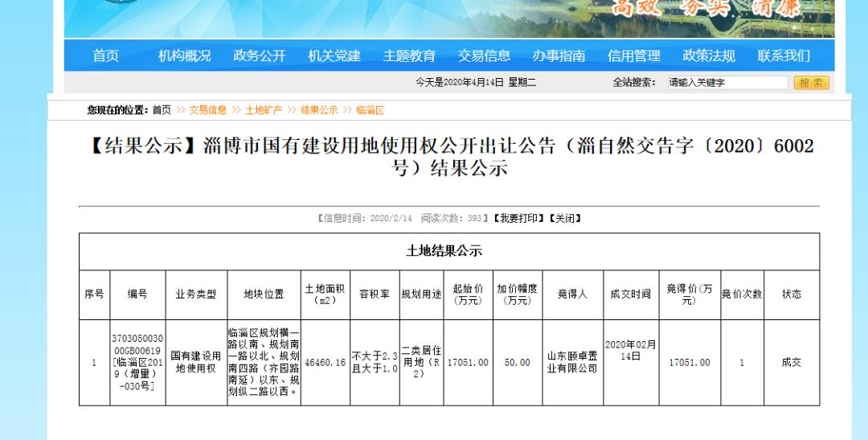Image resolution: width=868 pixels, height=440 pixels.
Task: Follow the 临淄区 breadcrumb link
Action: coord(370,109)
